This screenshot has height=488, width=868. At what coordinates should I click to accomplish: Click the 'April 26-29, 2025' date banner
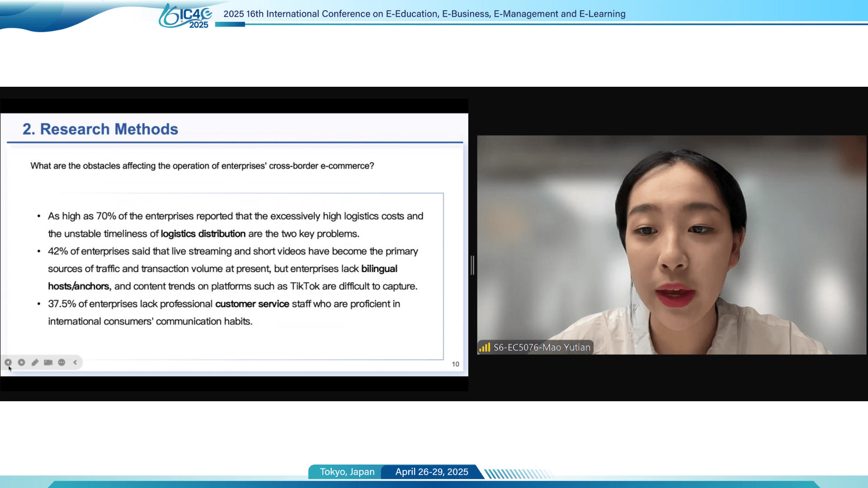point(431,472)
